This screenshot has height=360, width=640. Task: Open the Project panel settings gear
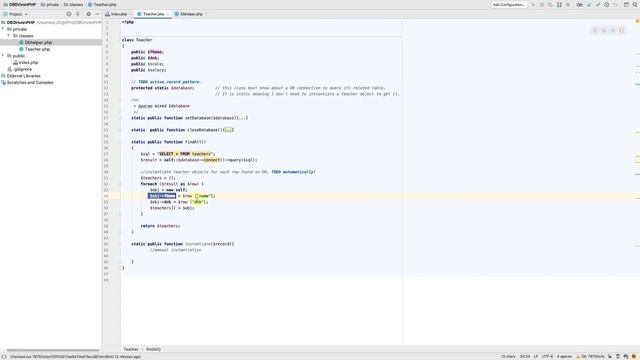point(88,14)
